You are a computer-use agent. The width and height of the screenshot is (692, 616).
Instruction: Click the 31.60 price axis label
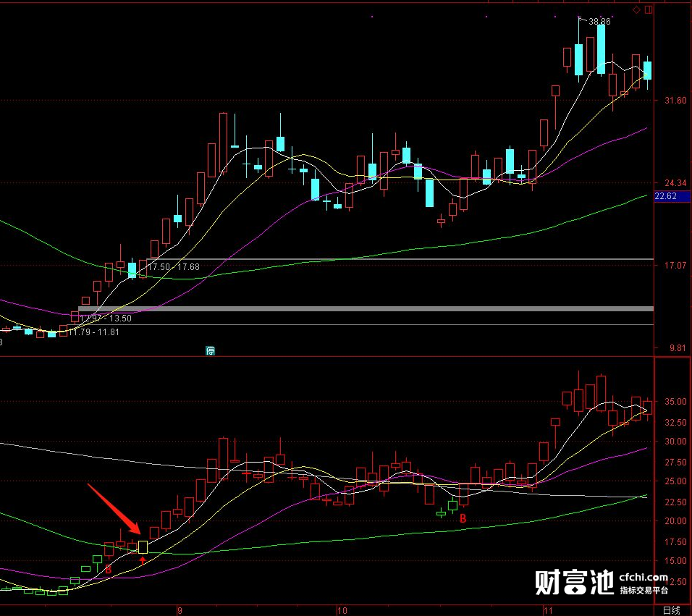point(675,101)
